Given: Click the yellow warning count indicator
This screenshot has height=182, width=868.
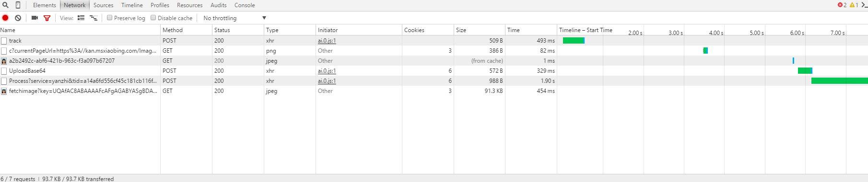Looking at the screenshot, I should click(x=854, y=5).
